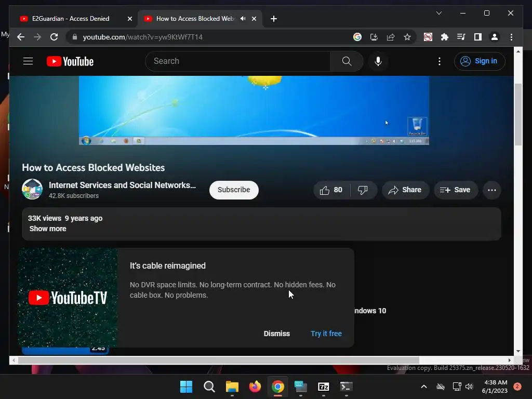Open volume control in system tray
This screenshot has width=532, height=399.
469,387
